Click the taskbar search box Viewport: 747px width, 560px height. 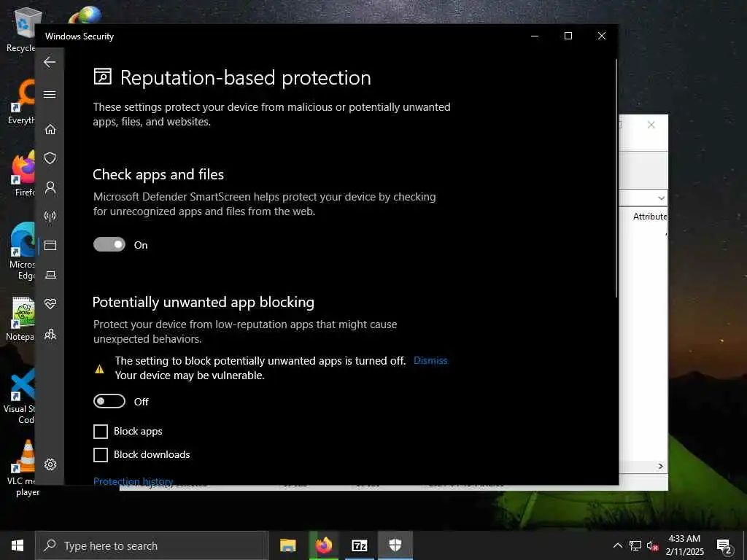pyautogui.click(x=152, y=545)
